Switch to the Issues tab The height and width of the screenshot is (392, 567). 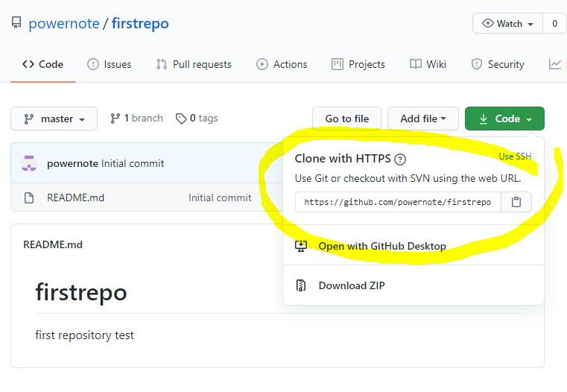[x=110, y=64]
